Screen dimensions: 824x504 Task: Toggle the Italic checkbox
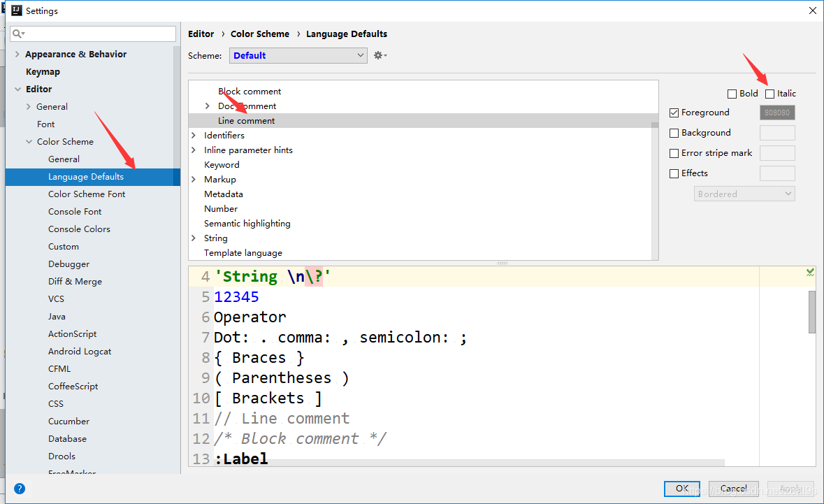(x=770, y=94)
